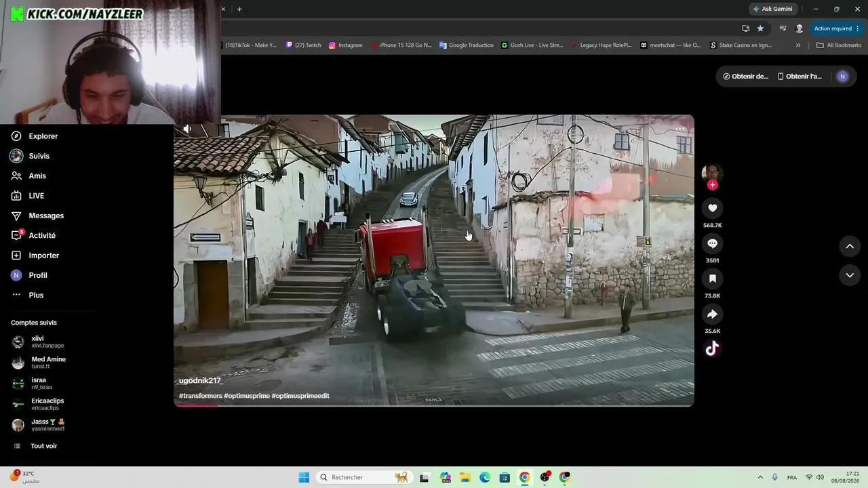Open the Instagram bookmark

346,45
